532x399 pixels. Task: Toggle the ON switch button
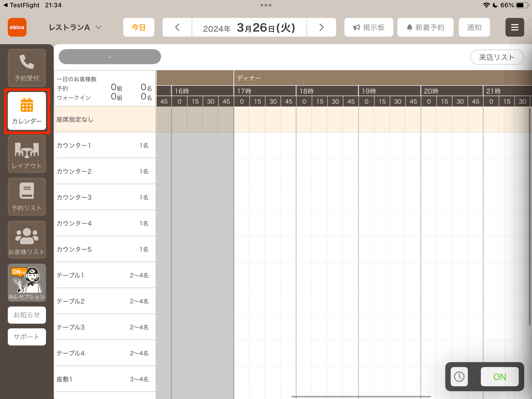click(x=500, y=377)
